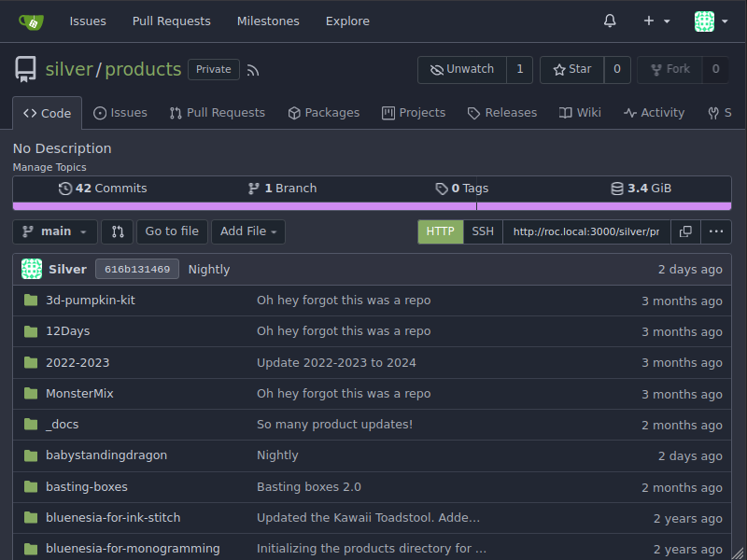Click the Go to file button
Image resolution: width=747 pixels, height=560 pixels.
(x=172, y=231)
